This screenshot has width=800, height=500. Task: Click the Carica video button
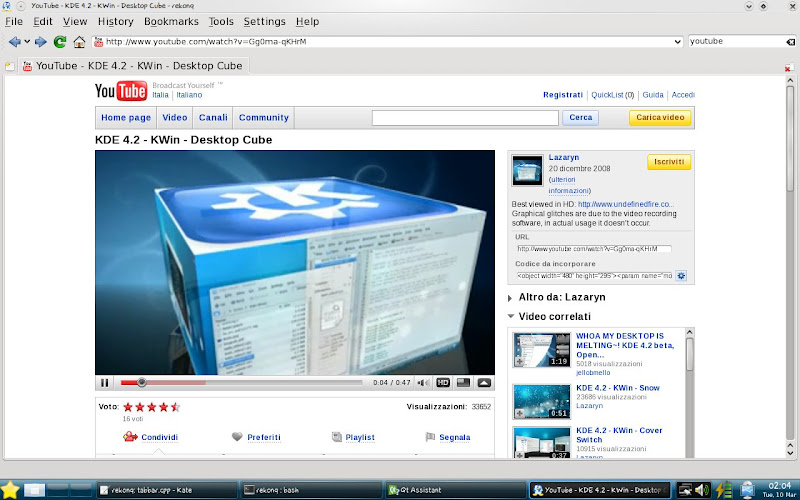[660, 118]
